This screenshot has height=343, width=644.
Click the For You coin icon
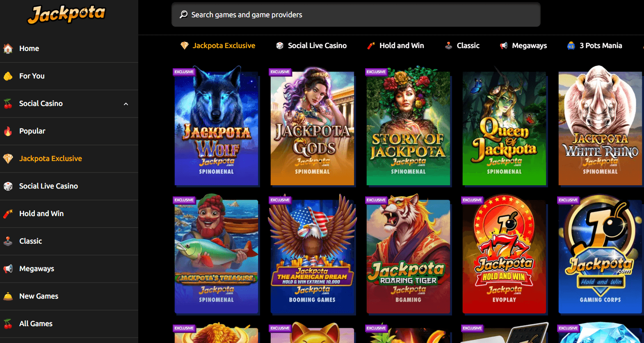(8, 76)
